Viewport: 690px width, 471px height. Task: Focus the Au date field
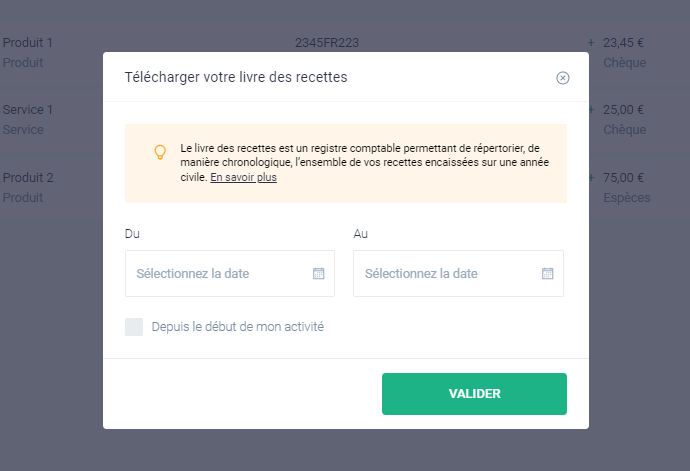click(x=458, y=273)
